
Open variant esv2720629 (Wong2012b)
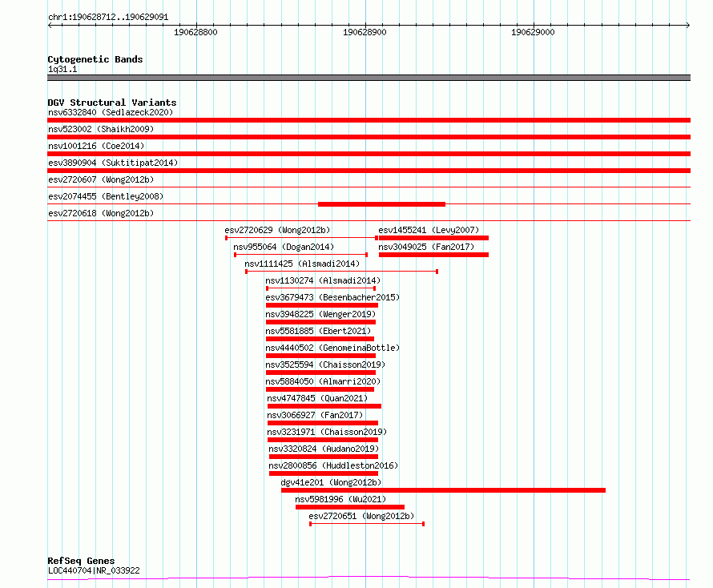(277, 230)
